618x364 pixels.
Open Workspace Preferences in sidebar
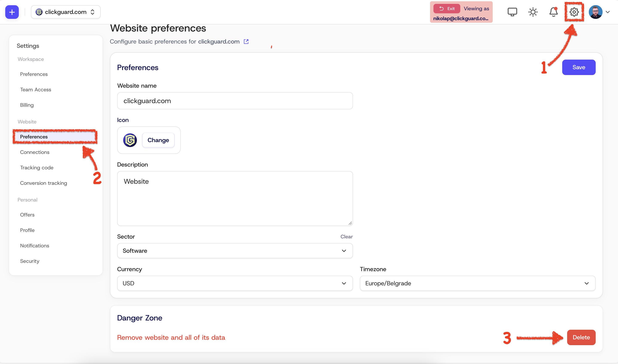(34, 74)
